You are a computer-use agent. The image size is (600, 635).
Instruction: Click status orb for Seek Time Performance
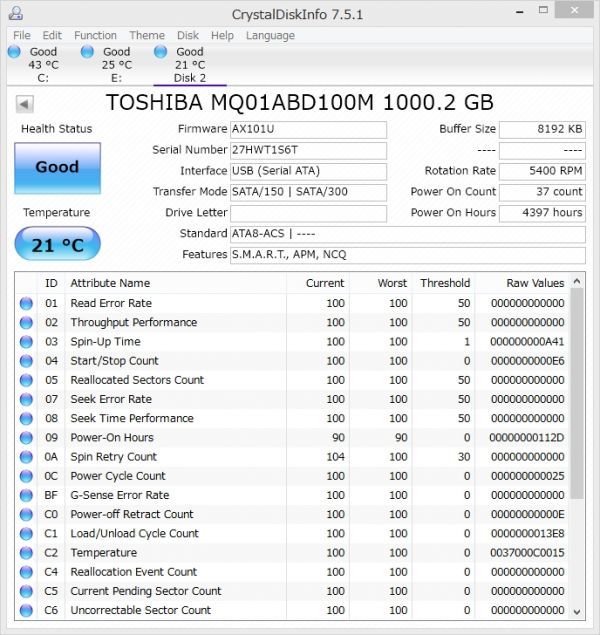tap(26, 418)
